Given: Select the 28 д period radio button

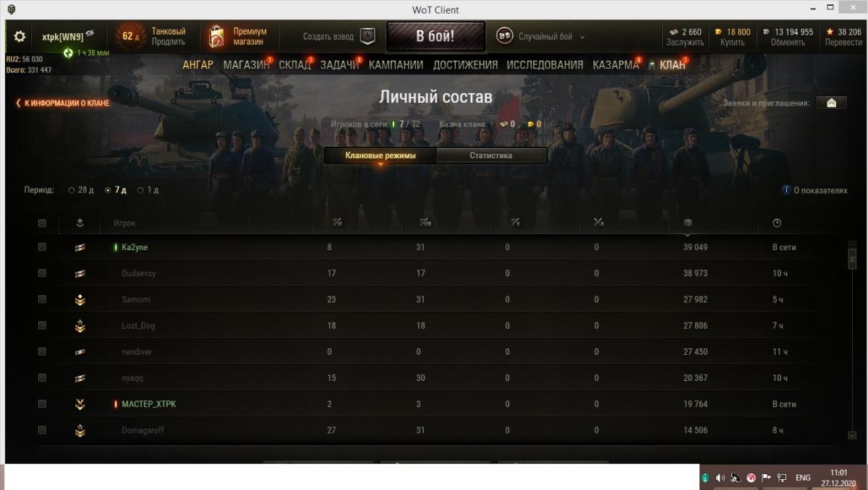Looking at the screenshot, I should [72, 190].
